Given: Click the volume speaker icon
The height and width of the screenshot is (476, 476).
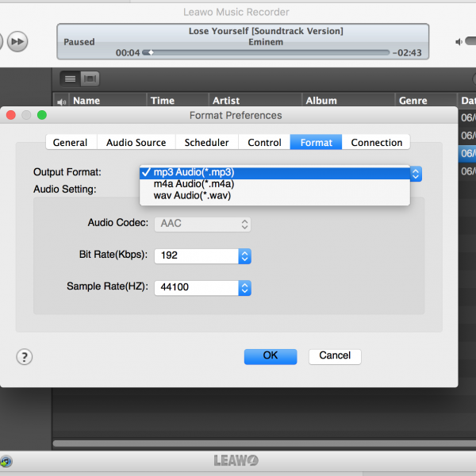Looking at the screenshot, I should 459,42.
